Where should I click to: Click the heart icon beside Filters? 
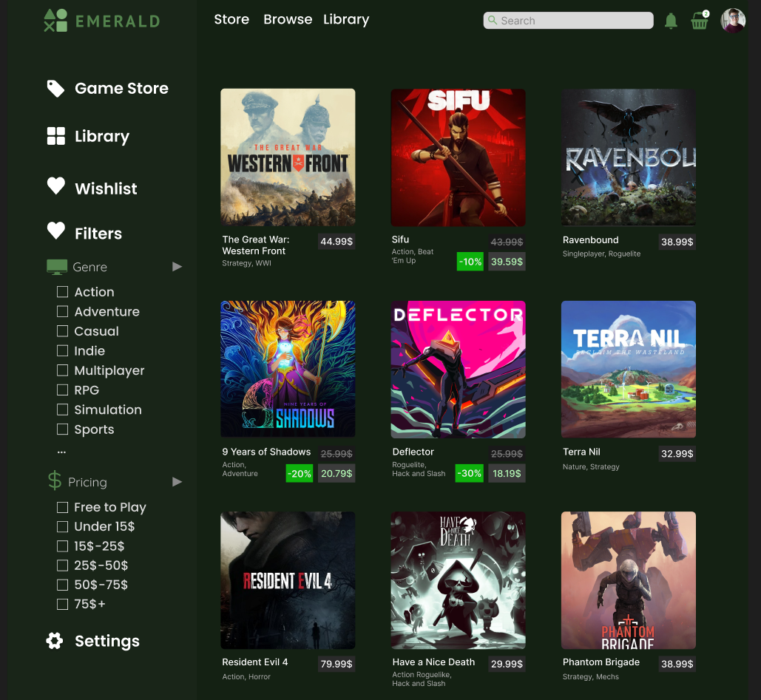[x=55, y=231]
